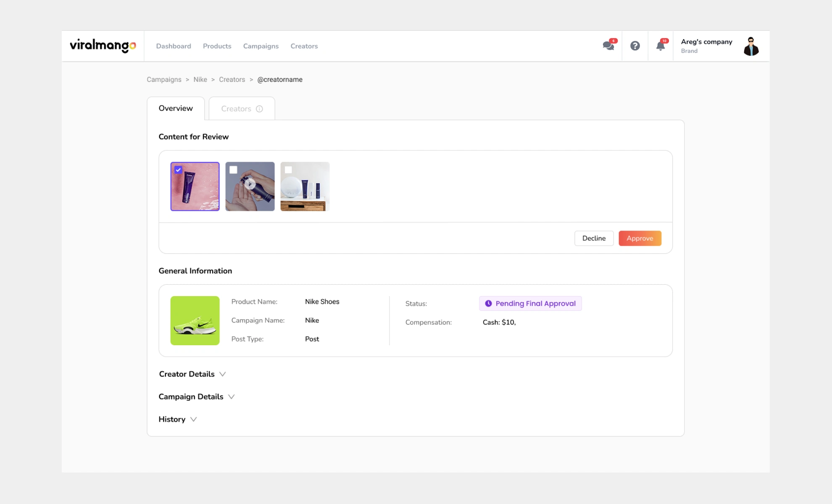Select the third content item's checkbox
This screenshot has height=504, width=832.
point(288,170)
